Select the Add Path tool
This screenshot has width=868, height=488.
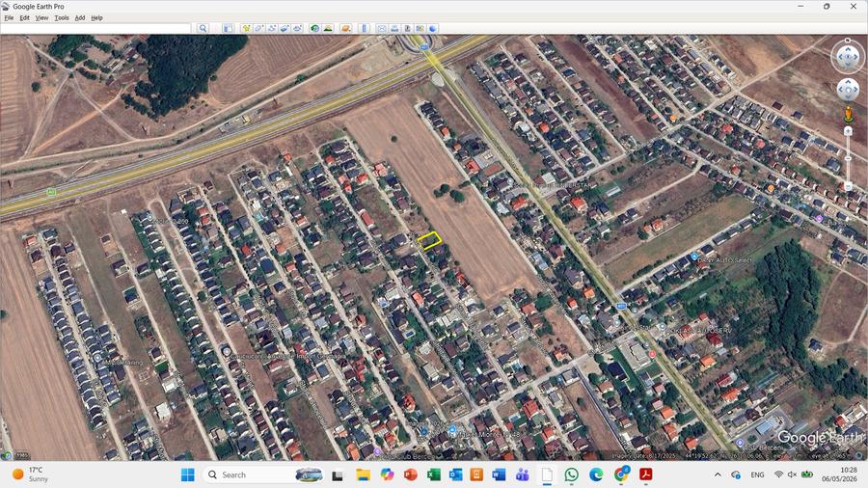pyautogui.click(x=272, y=28)
